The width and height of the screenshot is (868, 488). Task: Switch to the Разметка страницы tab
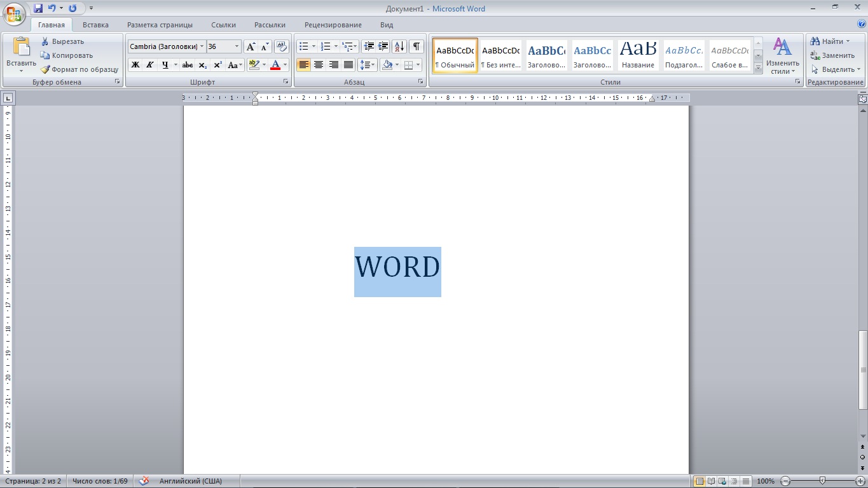coord(160,25)
